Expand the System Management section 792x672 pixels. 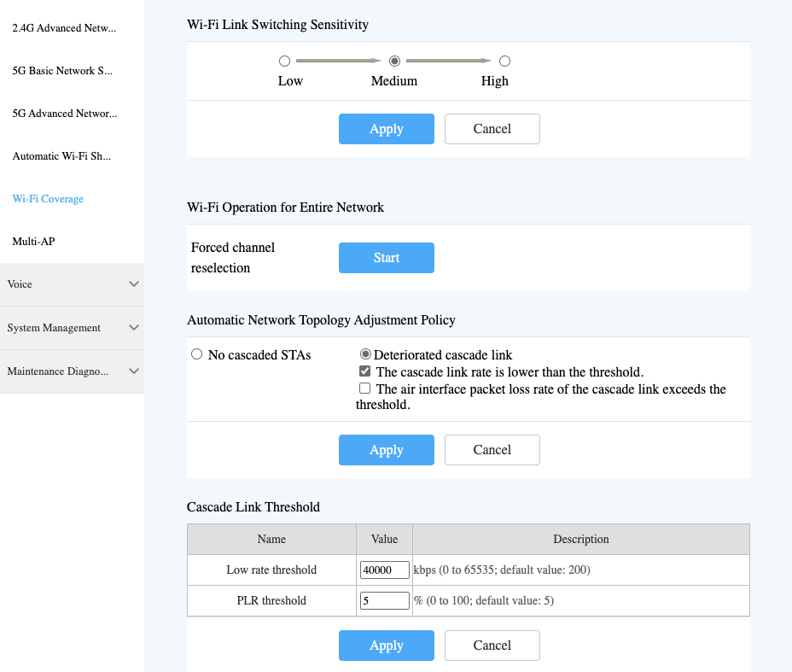click(72, 328)
